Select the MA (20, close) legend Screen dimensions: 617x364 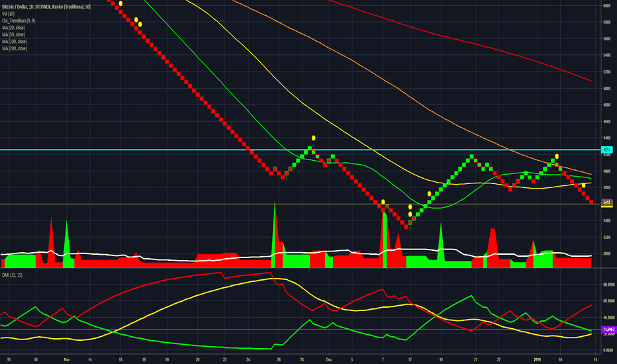coord(13,28)
